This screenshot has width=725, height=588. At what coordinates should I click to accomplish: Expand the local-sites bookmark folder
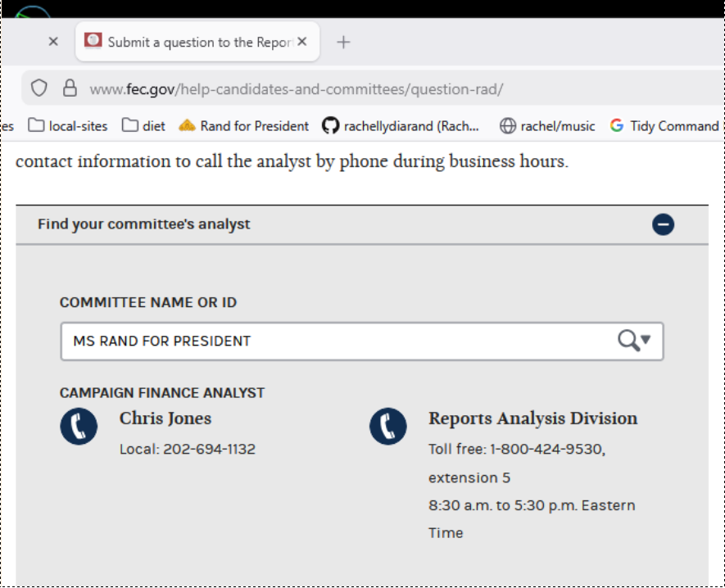68,126
